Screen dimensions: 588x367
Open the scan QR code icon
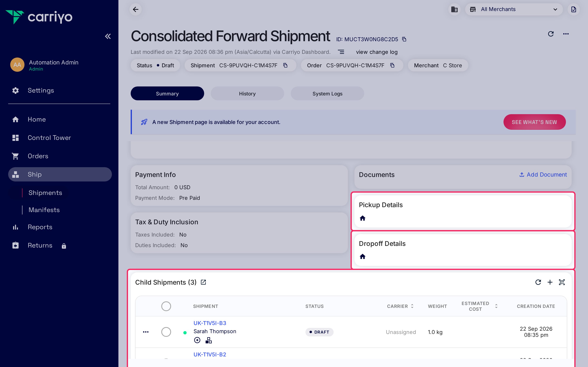562,282
